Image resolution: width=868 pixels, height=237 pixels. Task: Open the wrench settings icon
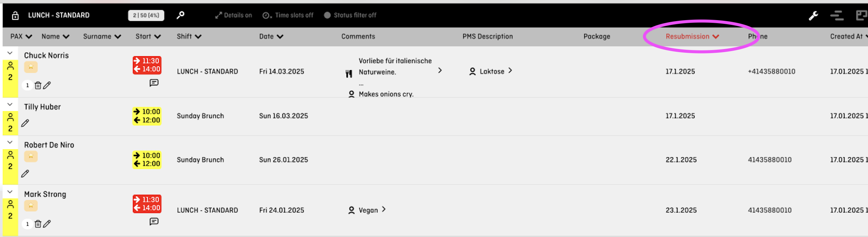click(x=813, y=15)
